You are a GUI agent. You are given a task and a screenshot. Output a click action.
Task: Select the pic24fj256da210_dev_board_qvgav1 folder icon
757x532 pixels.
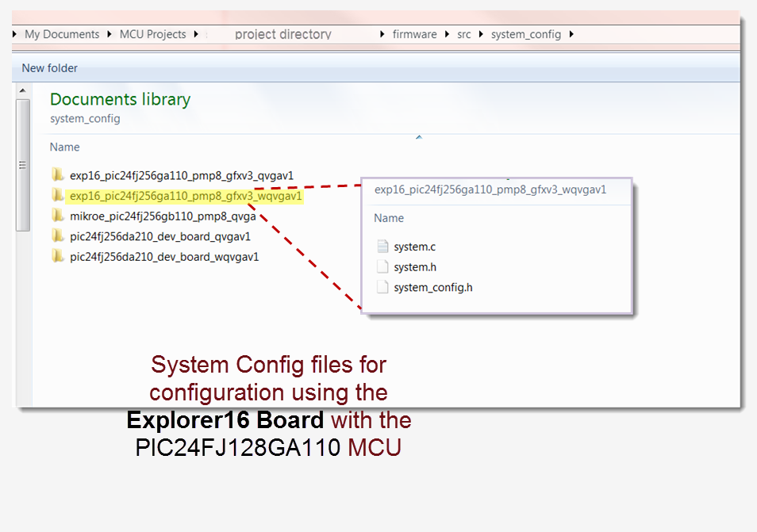pos(58,235)
